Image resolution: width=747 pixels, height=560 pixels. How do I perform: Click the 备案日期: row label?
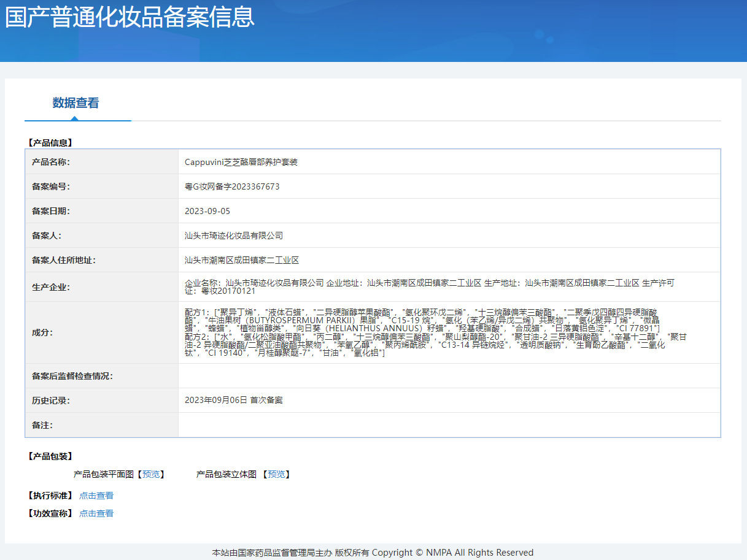tap(51, 211)
